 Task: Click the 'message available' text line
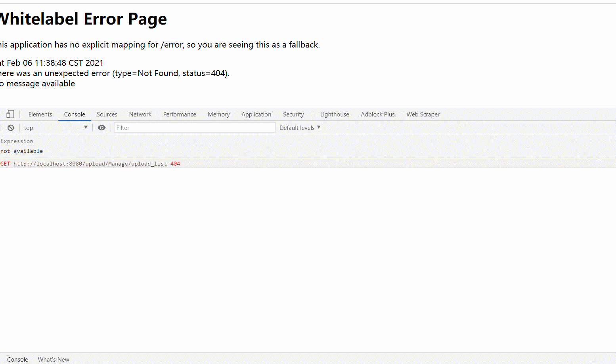point(40,84)
